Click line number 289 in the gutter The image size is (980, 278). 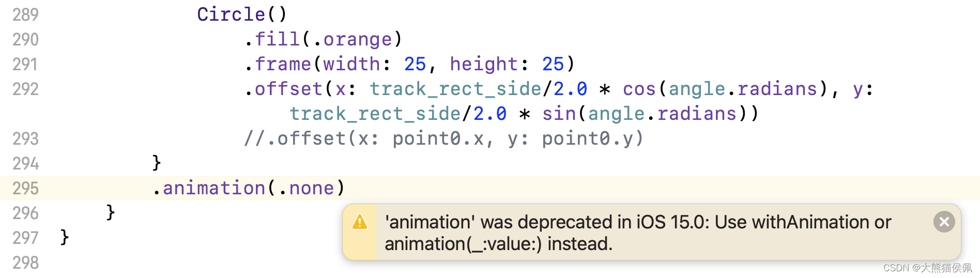pyautogui.click(x=25, y=14)
